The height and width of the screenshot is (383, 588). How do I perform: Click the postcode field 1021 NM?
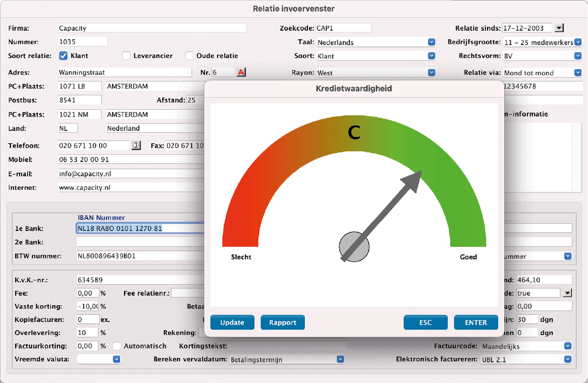coord(79,114)
